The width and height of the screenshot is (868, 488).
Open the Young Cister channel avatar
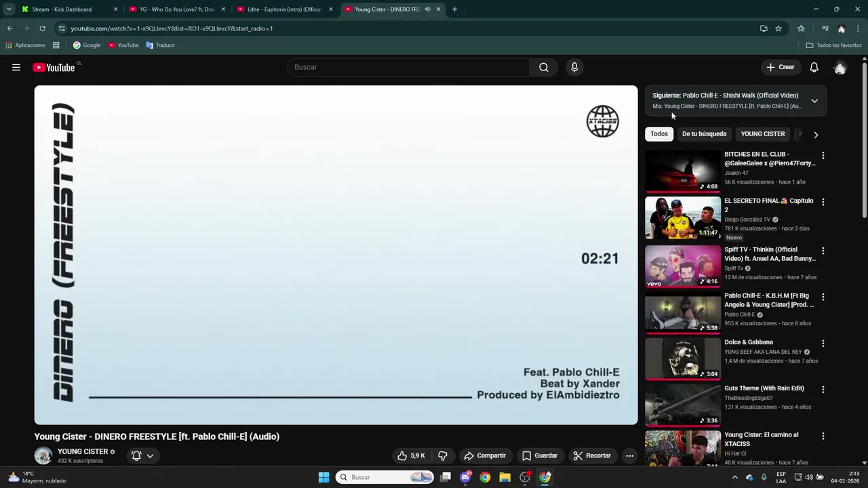point(43,455)
